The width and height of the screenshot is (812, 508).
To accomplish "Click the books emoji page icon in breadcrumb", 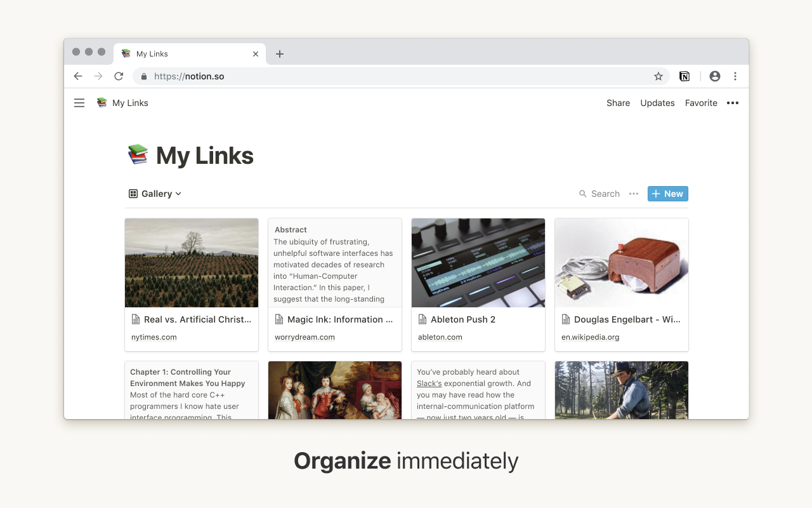I will point(101,102).
